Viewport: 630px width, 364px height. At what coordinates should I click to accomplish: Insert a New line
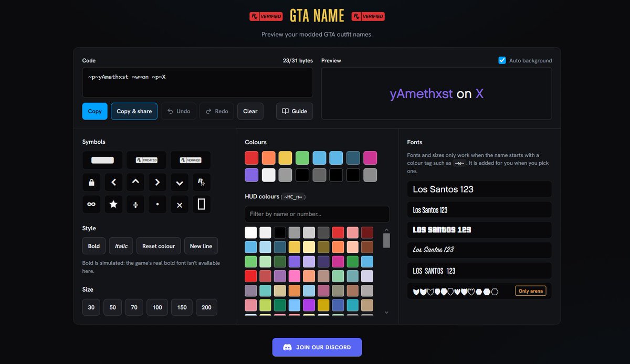pyautogui.click(x=201, y=246)
